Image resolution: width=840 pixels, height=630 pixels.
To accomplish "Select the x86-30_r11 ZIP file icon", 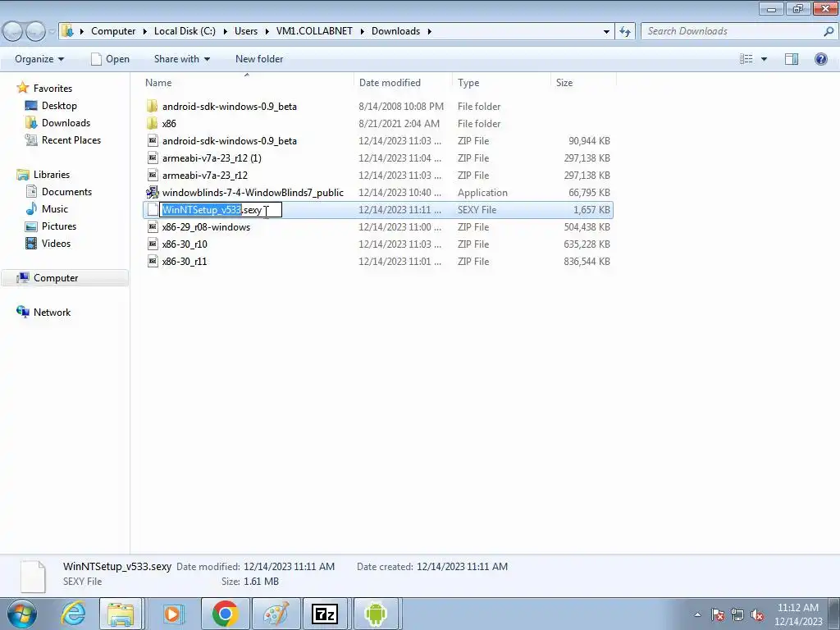I will (x=152, y=261).
